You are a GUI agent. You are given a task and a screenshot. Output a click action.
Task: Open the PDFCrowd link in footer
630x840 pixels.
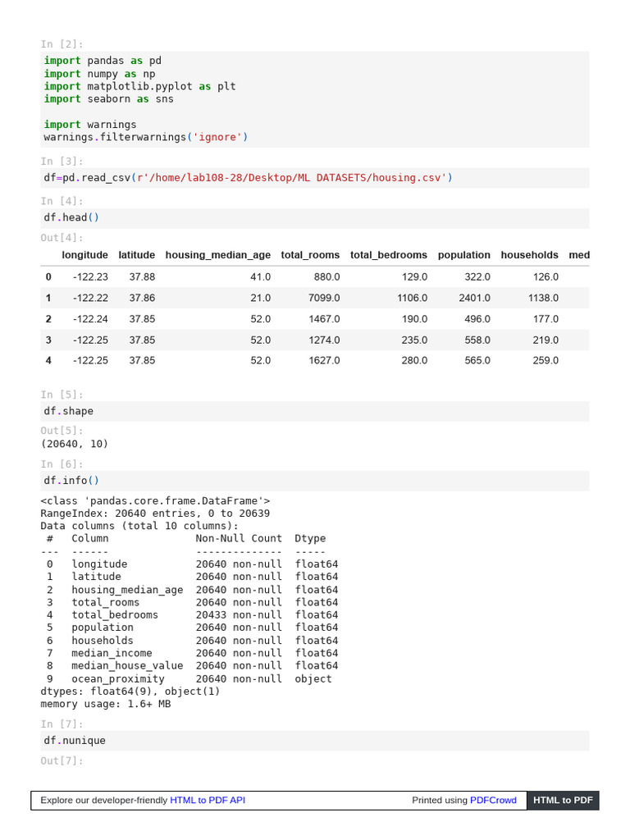tap(493, 800)
